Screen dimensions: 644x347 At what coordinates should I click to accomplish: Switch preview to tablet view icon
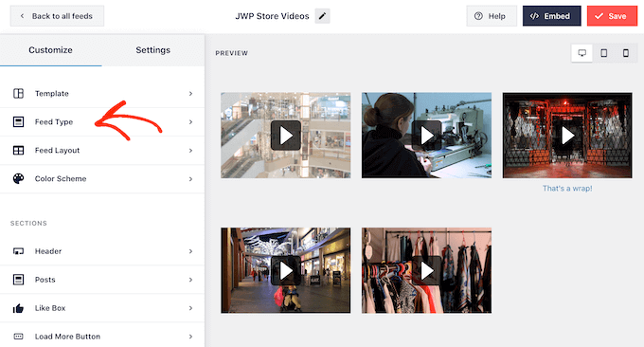pyautogui.click(x=604, y=53)
